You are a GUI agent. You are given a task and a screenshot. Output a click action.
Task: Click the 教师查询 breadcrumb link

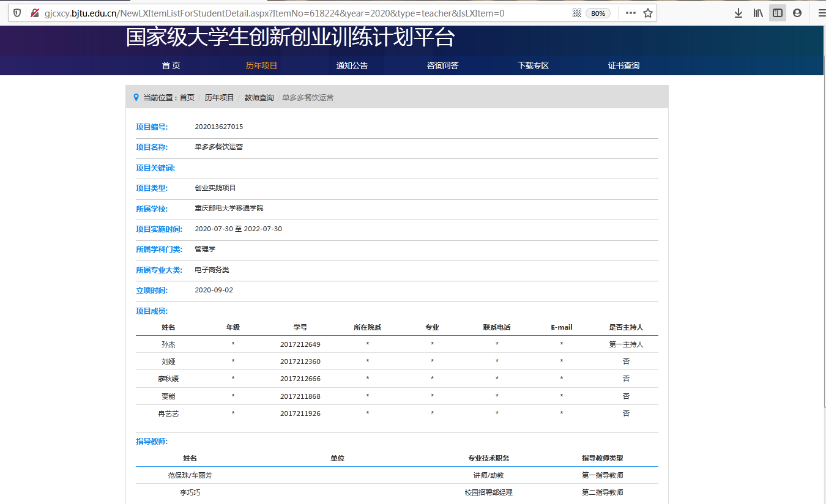[x=259, y=98]
